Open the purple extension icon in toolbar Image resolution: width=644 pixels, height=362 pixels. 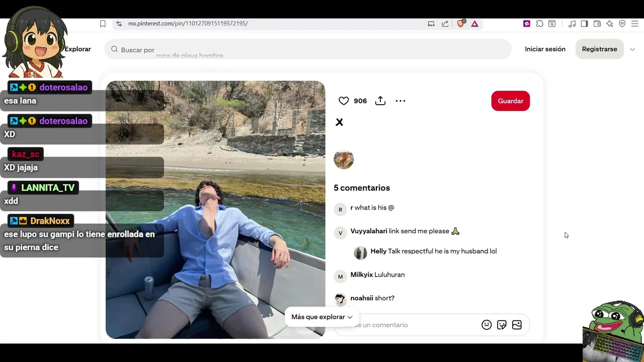coord(527,24)
